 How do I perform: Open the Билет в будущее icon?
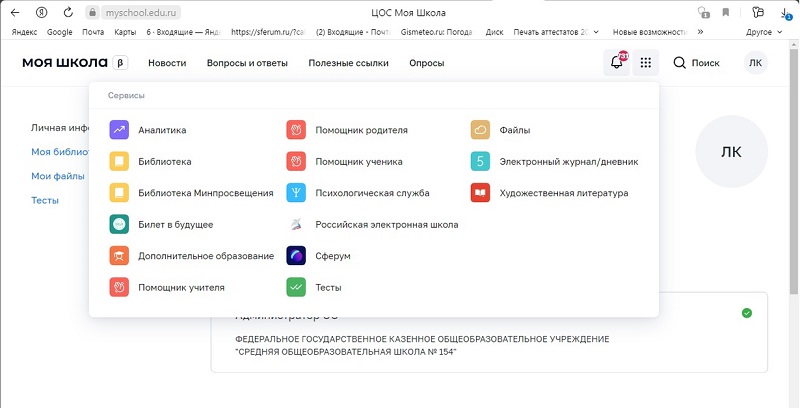click(x=119, y=224)
